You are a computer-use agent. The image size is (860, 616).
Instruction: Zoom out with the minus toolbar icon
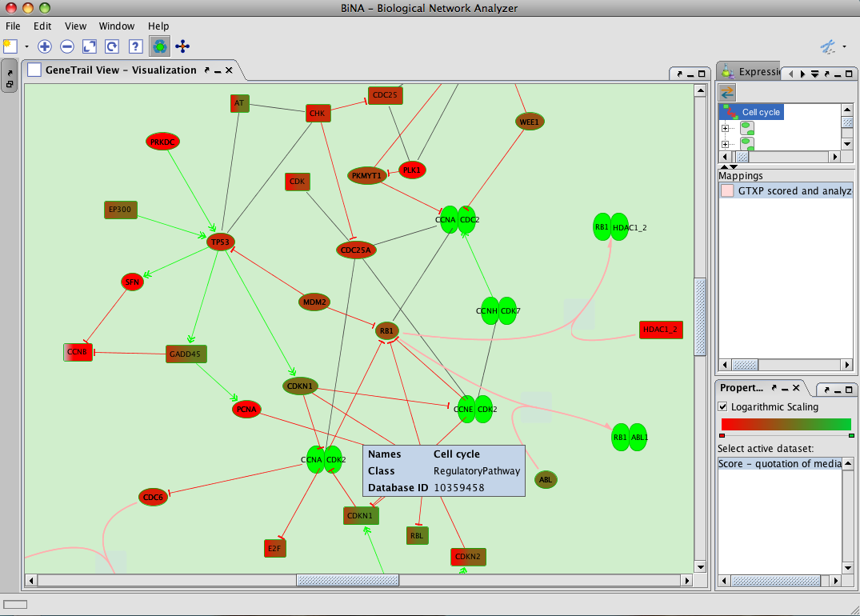click(67, 46)
